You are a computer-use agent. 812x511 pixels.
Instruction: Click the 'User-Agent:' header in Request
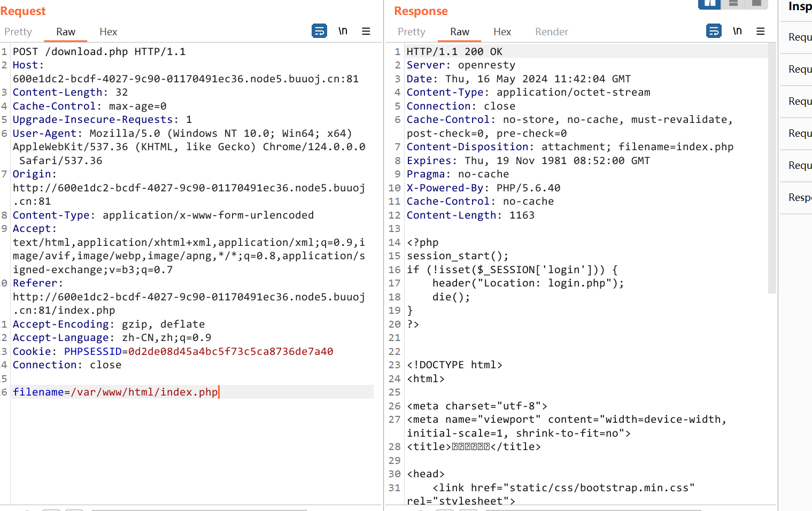coord(48,134)
